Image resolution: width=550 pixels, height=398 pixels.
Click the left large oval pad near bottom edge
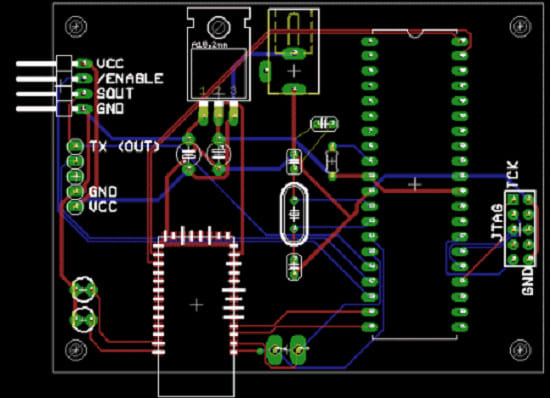274,350
